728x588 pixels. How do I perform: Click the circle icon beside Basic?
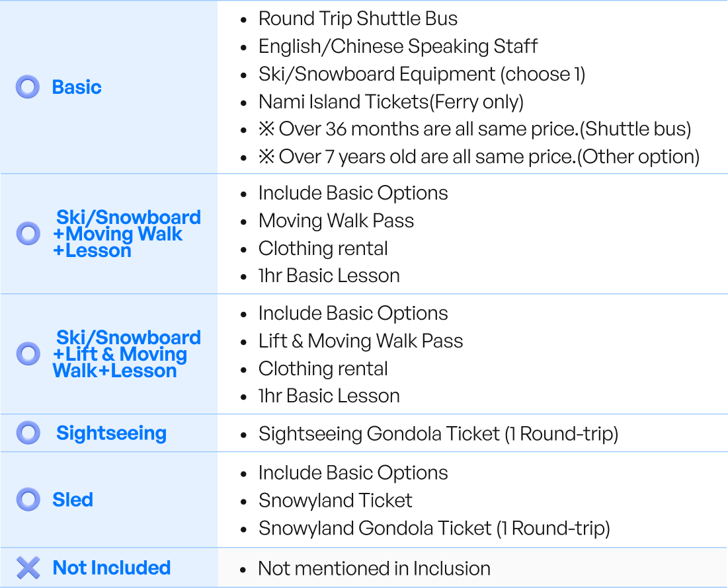[x=28, y=87]
